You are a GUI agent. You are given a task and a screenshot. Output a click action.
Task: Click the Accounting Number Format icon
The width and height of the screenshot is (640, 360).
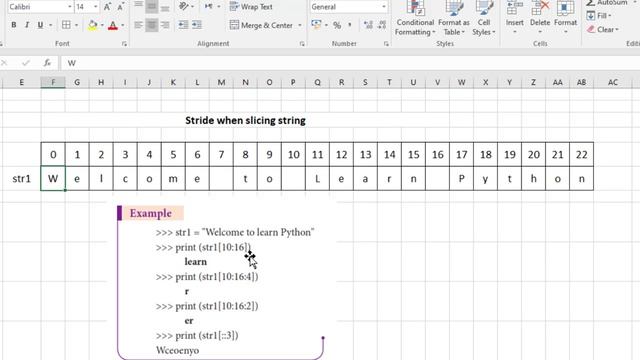point(316,25)
